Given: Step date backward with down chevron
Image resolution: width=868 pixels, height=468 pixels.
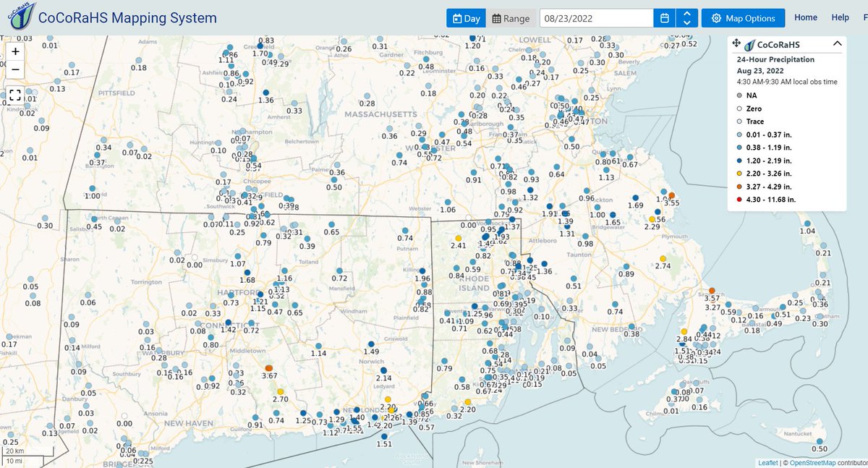Looking at the screenshot, I should 687,23.
